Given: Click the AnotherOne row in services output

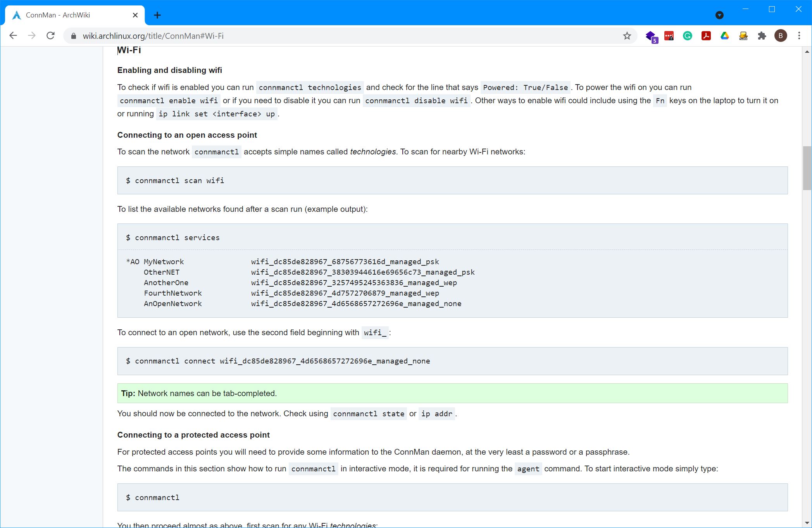Looking at the screenshot, I should point(300,283).
